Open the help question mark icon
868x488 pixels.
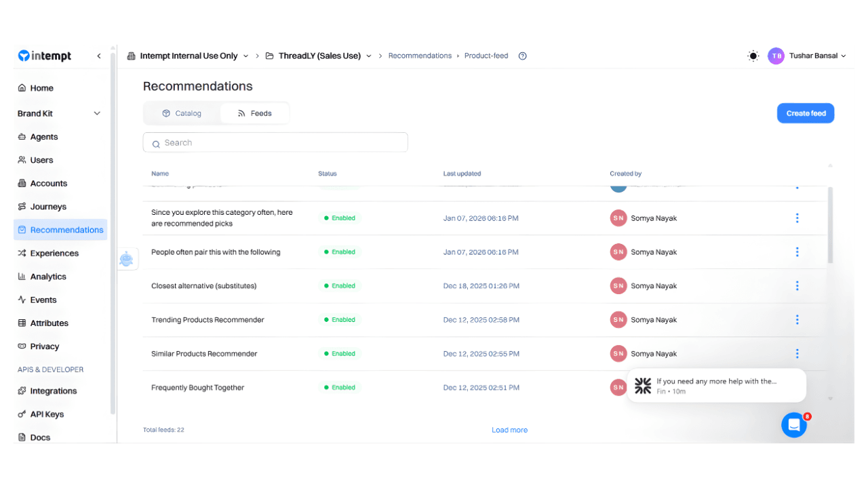click(x=522, y=56)
